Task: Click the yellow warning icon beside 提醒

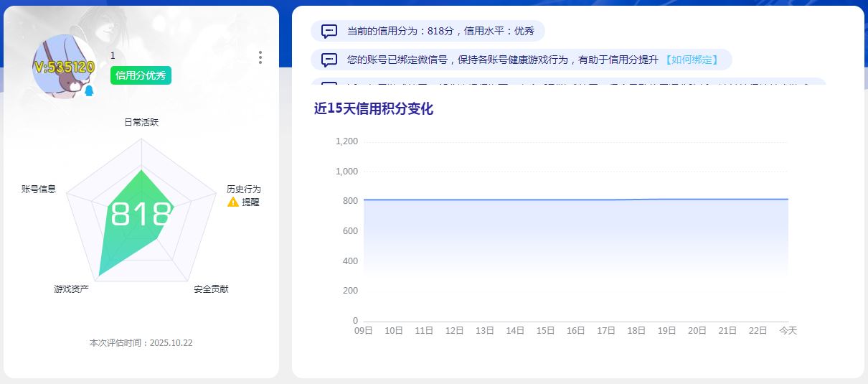Action: [233, 202]
